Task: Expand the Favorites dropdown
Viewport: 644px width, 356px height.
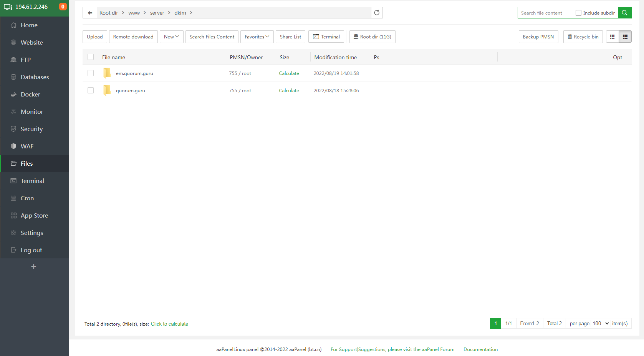Action: [257, 37]
